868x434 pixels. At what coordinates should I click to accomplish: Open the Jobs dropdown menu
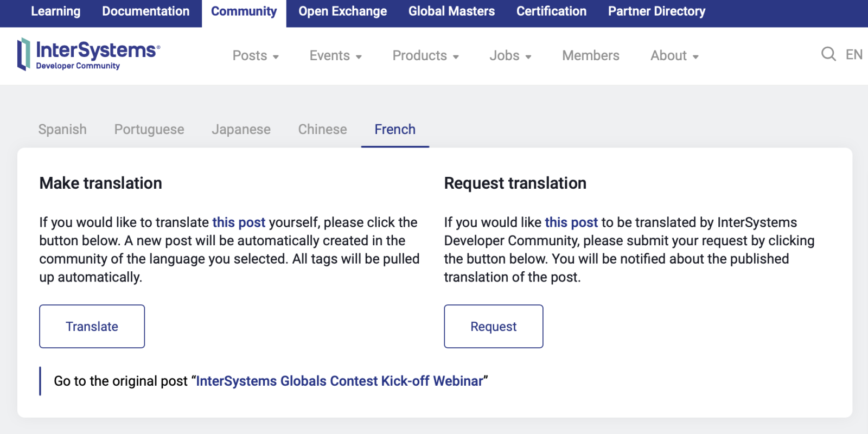510,56
